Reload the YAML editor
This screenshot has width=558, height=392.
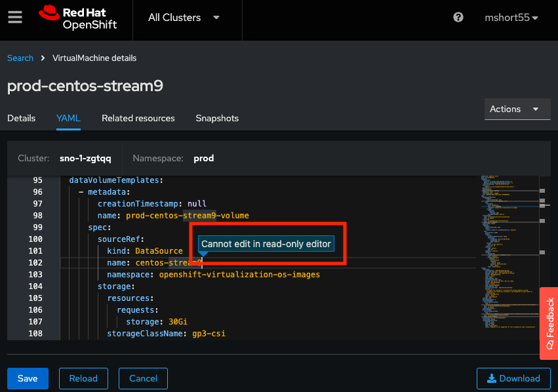coord(83,378)
